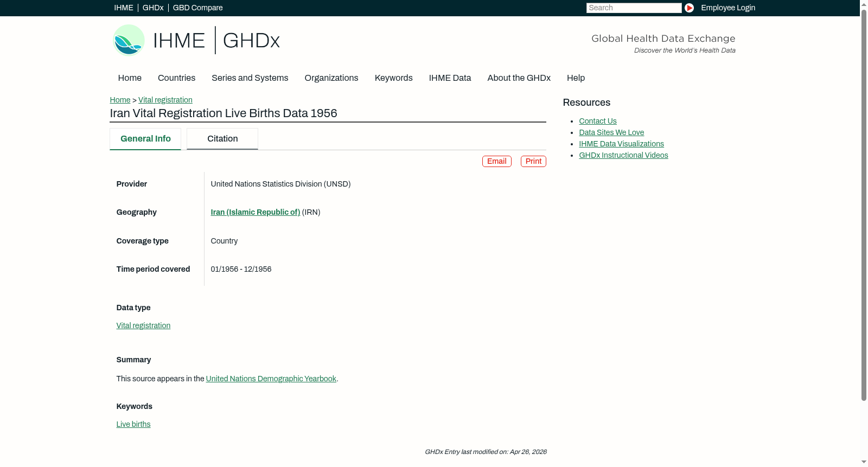The height and width of the screenshot is (467, 868).
Task: Open GBD Compare link
Action: pyautogui.click(x=197, y=8)
